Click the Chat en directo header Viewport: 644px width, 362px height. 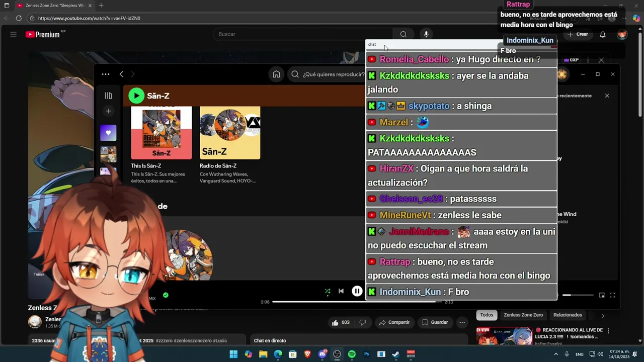(x=270, y=341)
